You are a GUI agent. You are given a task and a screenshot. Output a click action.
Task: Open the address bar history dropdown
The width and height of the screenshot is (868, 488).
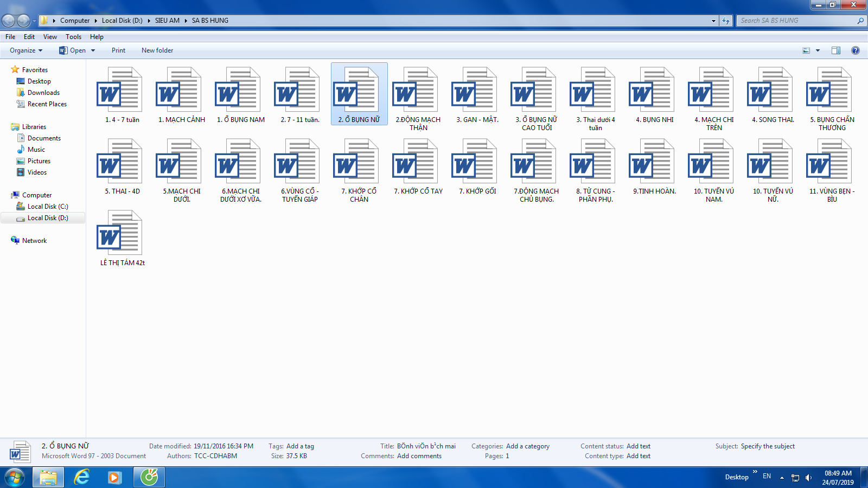click(x=713, y=21)
